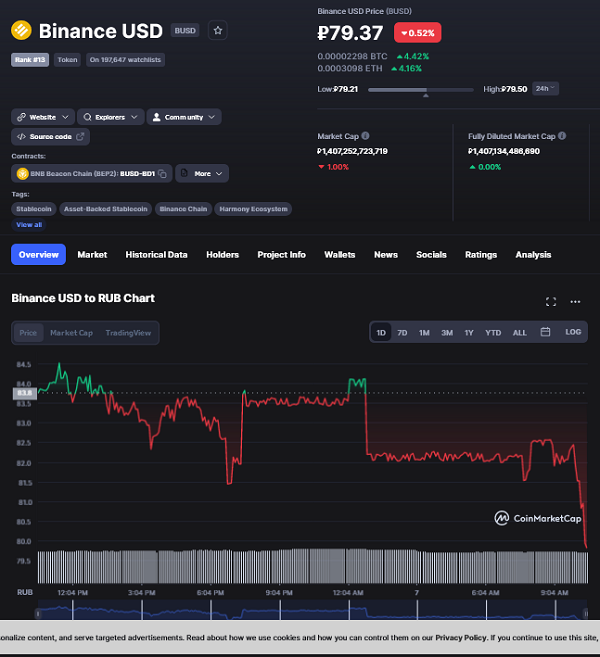Open Privacy Policy link in cookie banner
The height and width of the screenshot is (657, 600).
pos(461,637)
